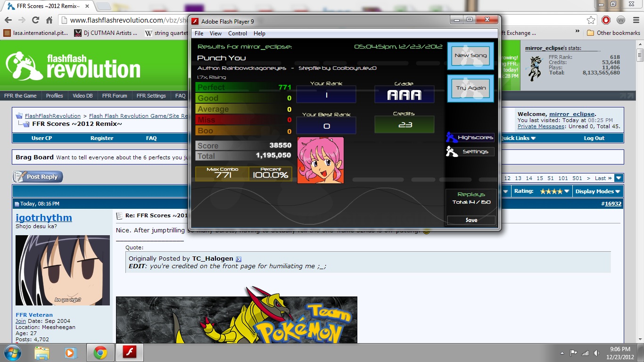Click the browser home icon
Screen dimensions: 644x362
49,20
